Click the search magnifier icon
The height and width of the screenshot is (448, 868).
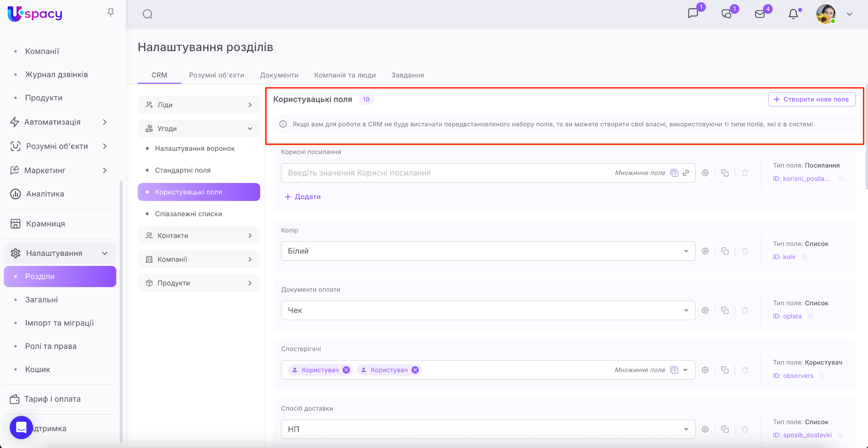tap(147, 14)
